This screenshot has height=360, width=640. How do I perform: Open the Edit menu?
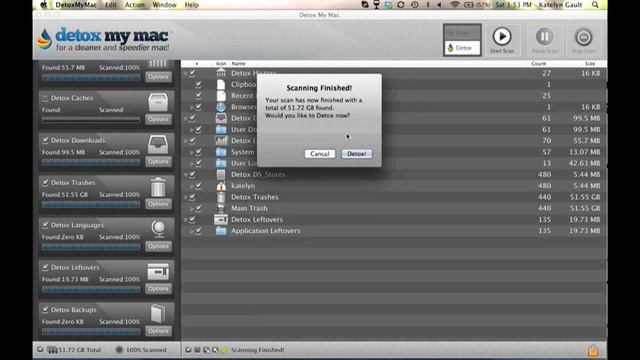point(111,5)
